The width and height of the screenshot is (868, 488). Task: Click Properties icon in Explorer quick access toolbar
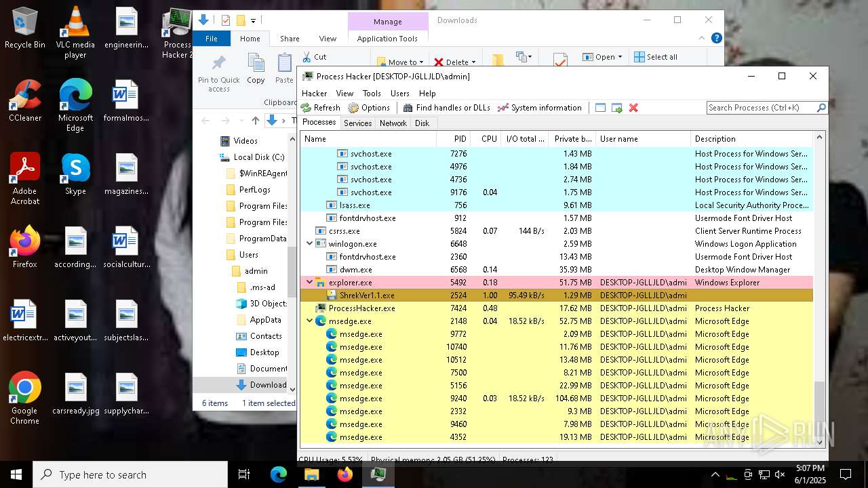tap(226, 20)
